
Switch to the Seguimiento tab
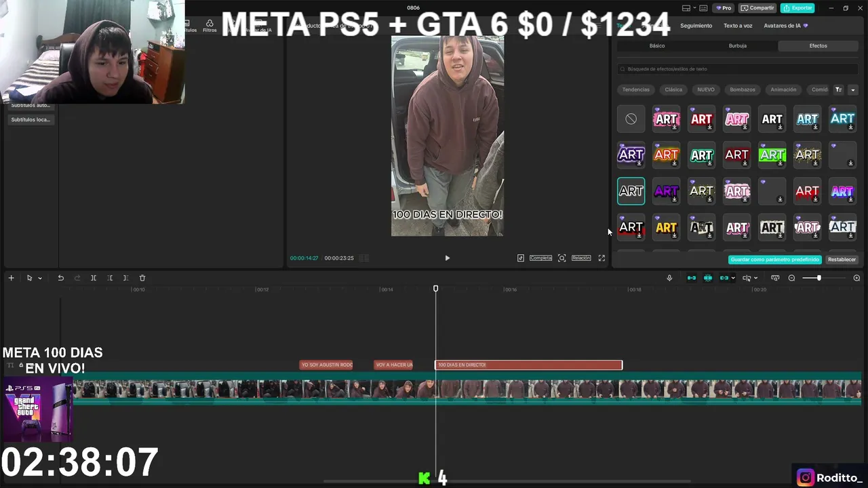(696, 26)
